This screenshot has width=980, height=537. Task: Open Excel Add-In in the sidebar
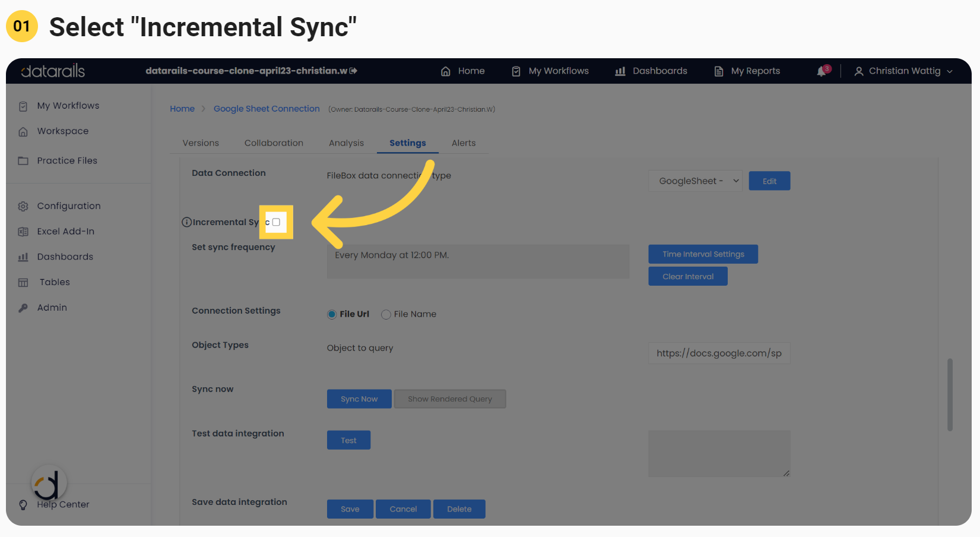66,232
